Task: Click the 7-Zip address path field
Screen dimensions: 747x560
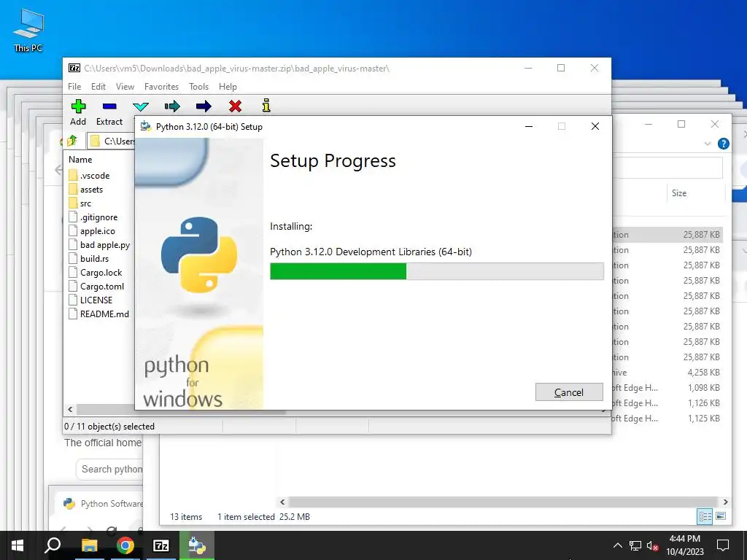Action: pyautogui.click(x=111, y=141)
